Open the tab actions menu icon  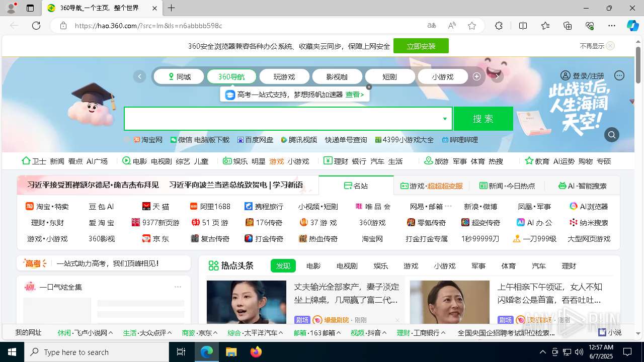30,8
